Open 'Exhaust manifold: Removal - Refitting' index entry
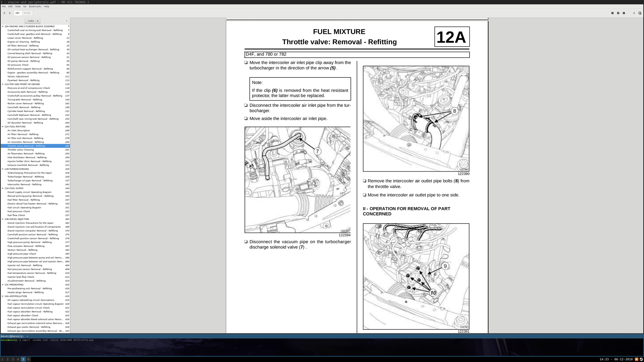Image resolution: width=644 pixels, height=362 pixels. pos(35,165)
